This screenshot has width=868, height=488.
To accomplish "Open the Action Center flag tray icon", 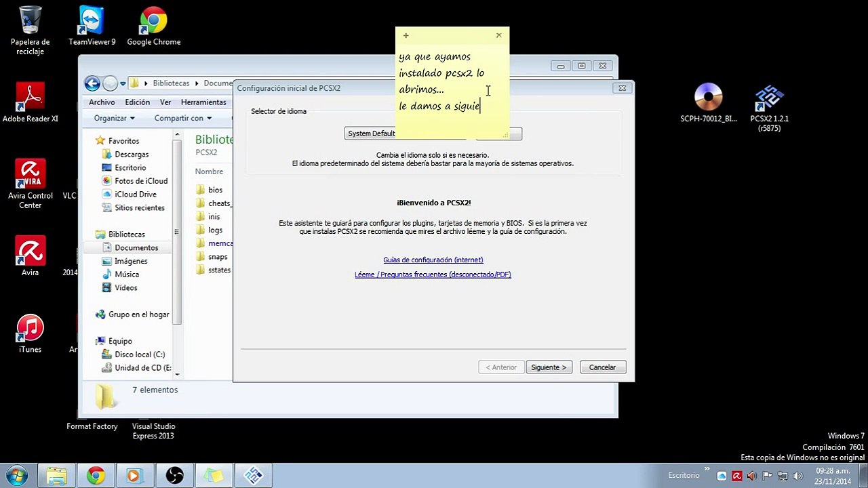I will (x=768, y=476).
